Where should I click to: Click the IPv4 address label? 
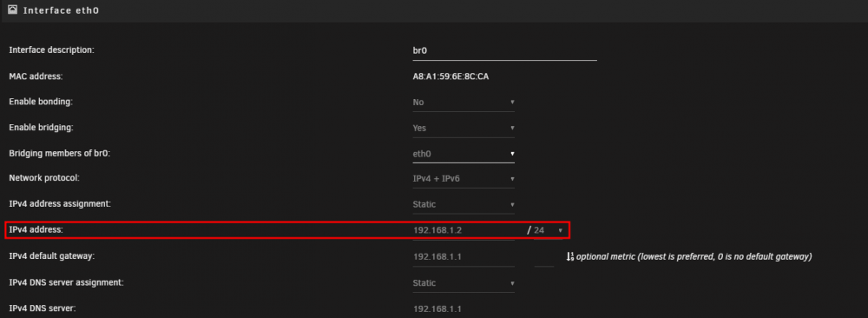pyautogui.click(x=36, y=229)
